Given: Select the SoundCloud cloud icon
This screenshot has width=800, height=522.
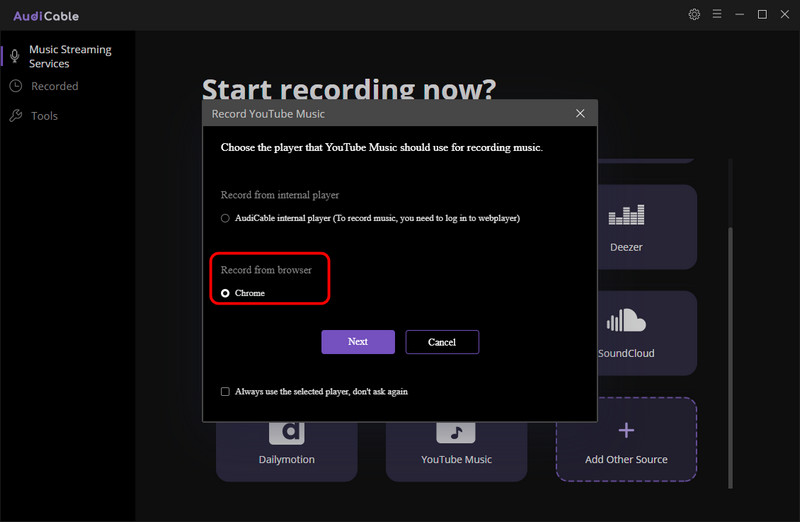Looking at the screenshot, I should tap(626, 320).
